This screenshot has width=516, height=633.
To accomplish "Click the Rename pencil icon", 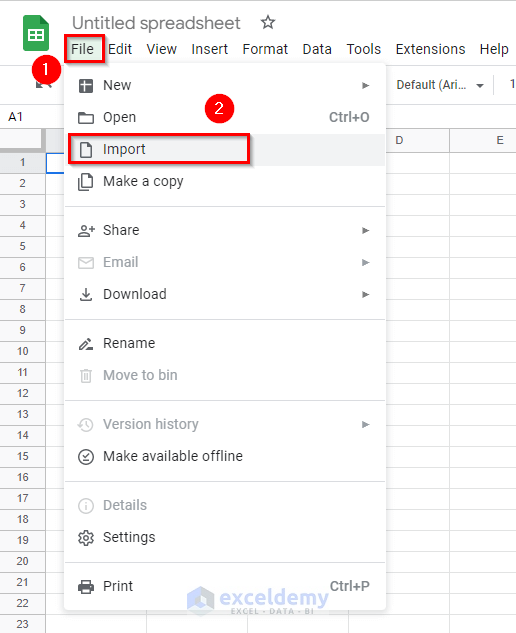I will pyautogui.click(x=86, y=344).
